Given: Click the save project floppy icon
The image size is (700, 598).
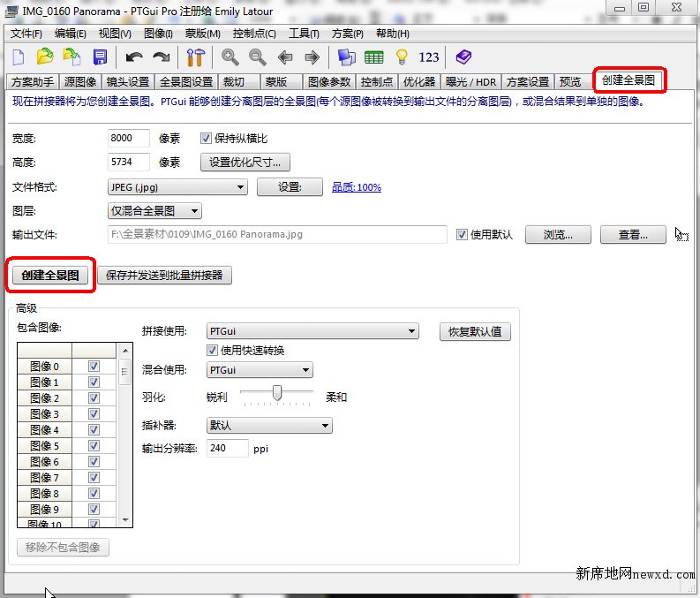Looking at the screenshot, I should pos(100,57).
